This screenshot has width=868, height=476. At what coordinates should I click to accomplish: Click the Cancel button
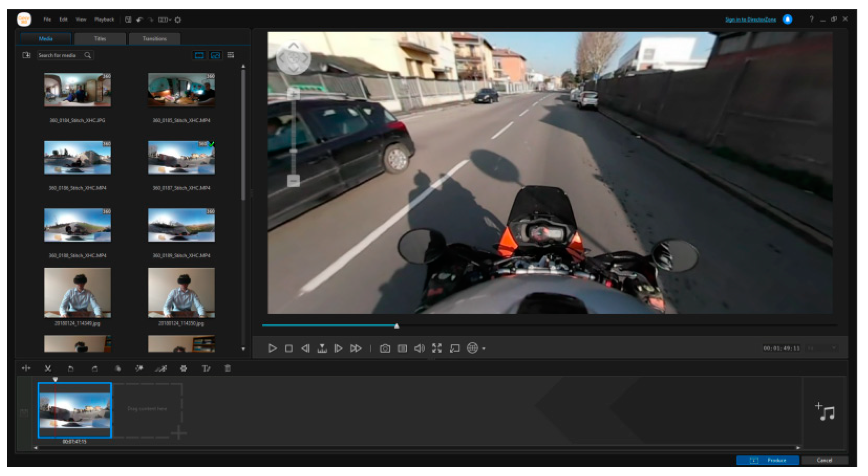[x=824, y=460]
